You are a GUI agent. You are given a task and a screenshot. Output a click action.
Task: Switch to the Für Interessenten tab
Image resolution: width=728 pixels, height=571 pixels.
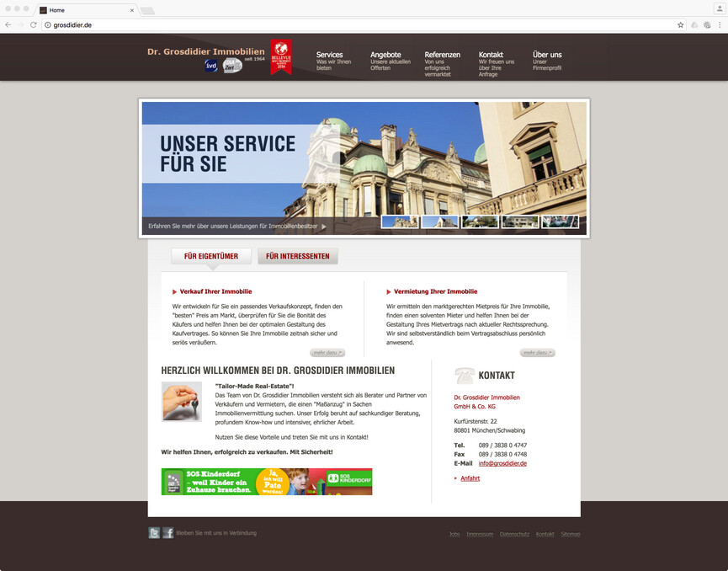297,256
